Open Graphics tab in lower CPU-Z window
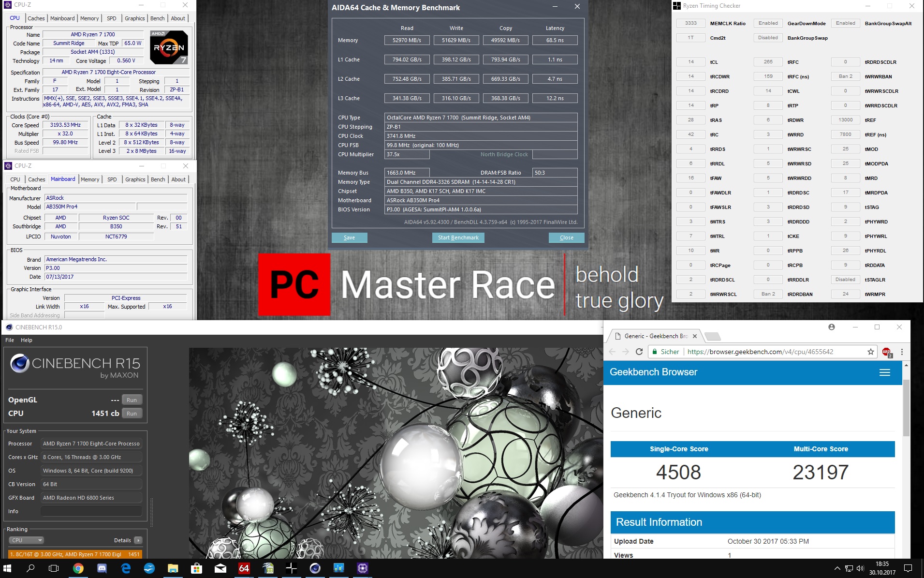 pyautogui.click(x=135, y=179)
